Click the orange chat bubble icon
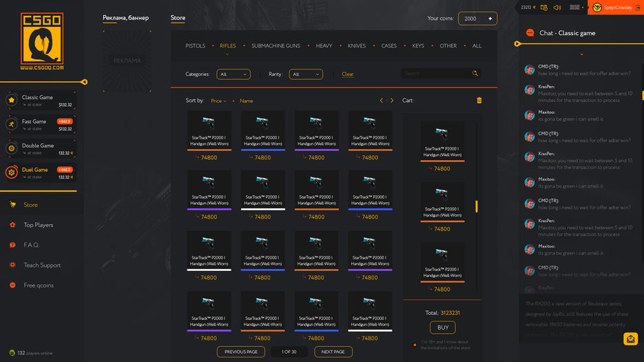Image resolution: width=644 pixels, height=362 pixels. 530,33
